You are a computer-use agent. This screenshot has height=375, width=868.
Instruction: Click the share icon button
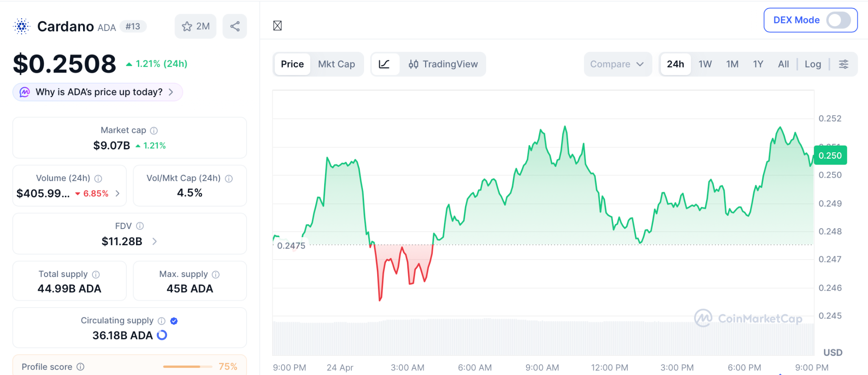(235, 26)
